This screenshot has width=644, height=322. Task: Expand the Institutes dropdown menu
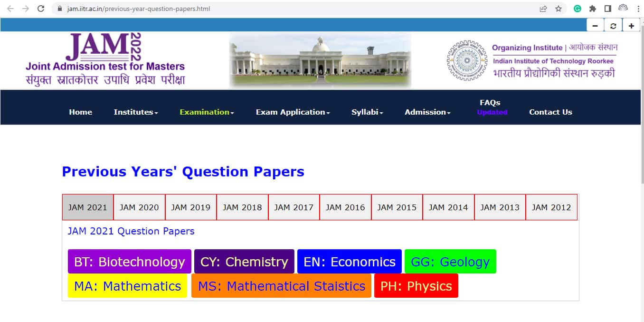(136, 112)
